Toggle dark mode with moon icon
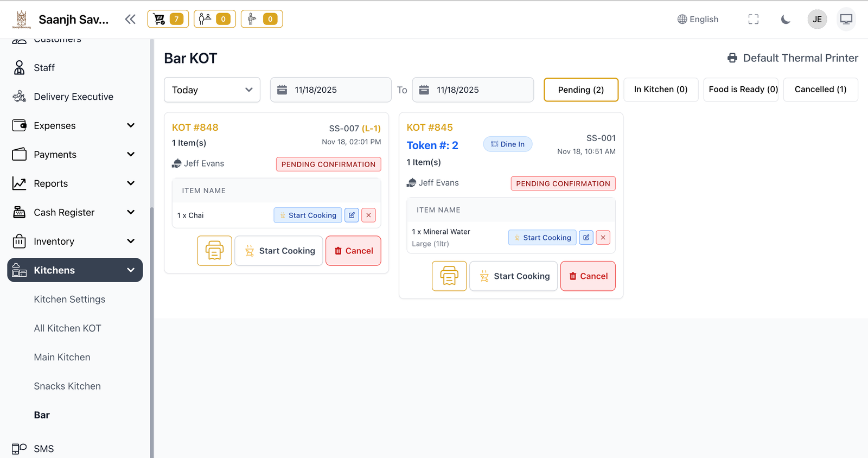 [x=785, y=20]
